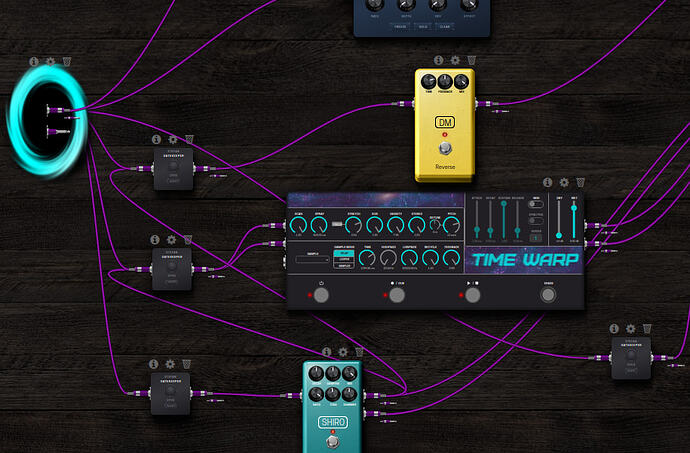Open settings gear above the Shiro pedal
The width and height of the screenshot is (690, 453).
pyautogui.click(x=343, y=352)
